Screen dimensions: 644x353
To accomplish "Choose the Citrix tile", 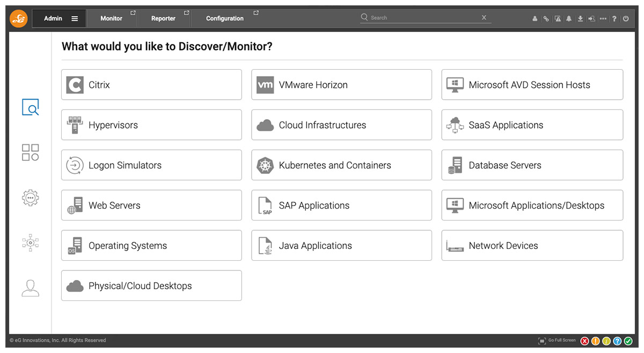I will pyautogui.click(x=151, y=85).
